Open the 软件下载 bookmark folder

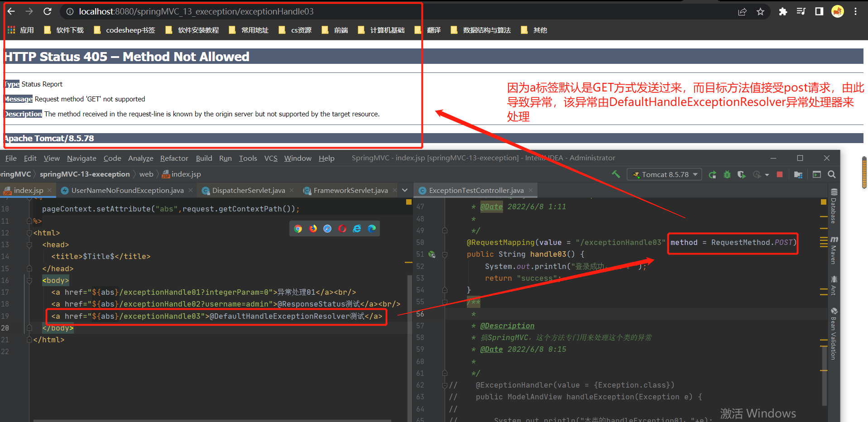[x=64, y=30]
